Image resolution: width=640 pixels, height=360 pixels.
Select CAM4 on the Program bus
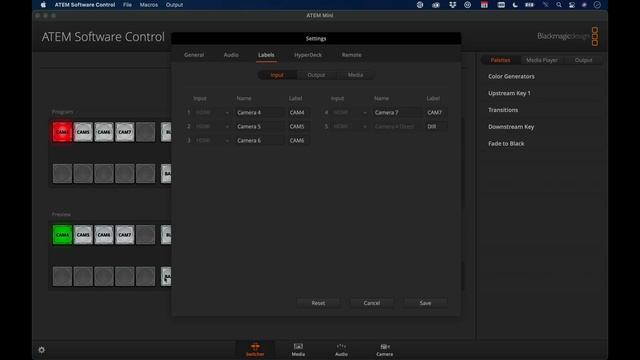pos(62,132)
